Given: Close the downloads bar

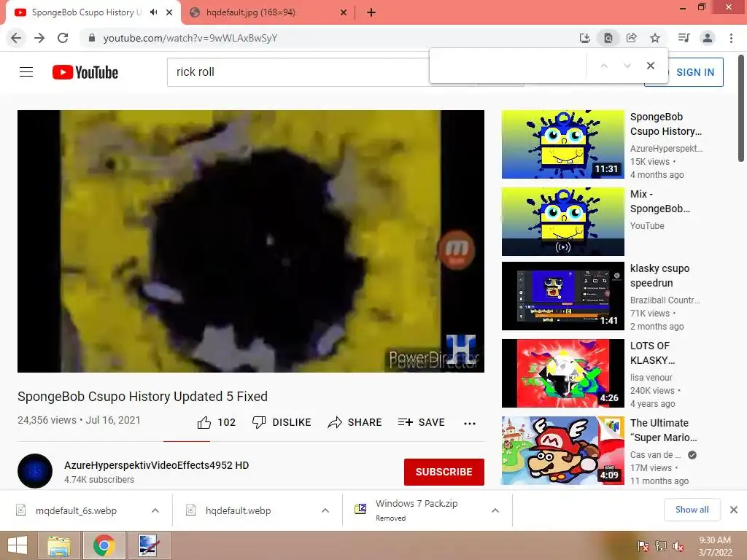Looking at the screenshot, I should pos(734,510).
